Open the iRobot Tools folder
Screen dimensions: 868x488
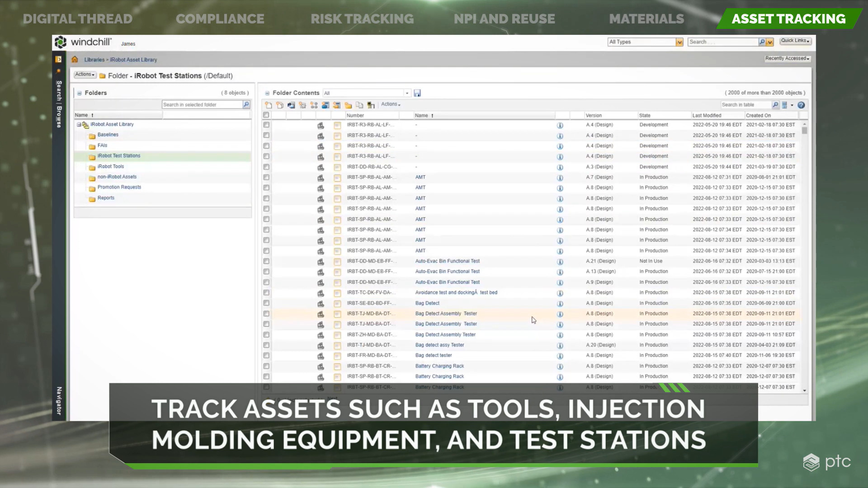(111, 166)
